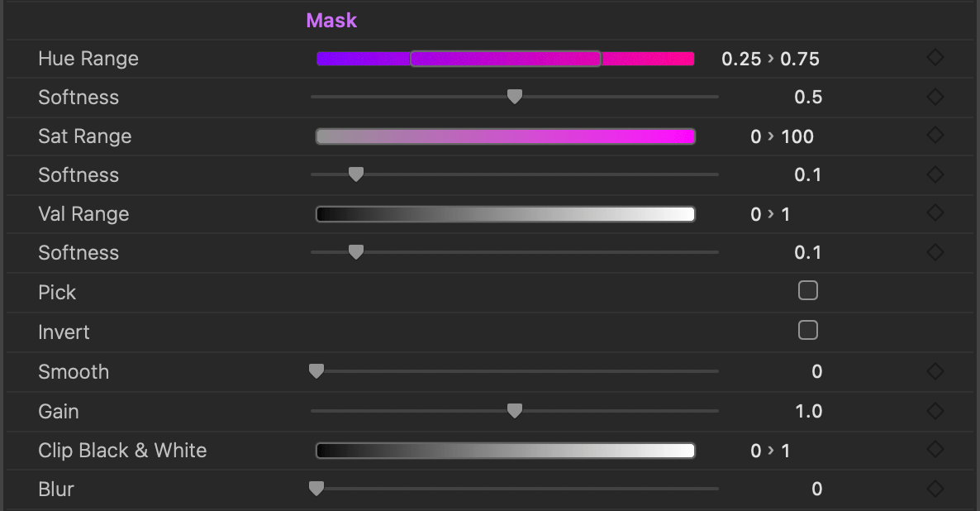Viewport: 980px width, 511px height.
Task: Click the Clip Black & White range bar
Action: (x=505, y=451)
